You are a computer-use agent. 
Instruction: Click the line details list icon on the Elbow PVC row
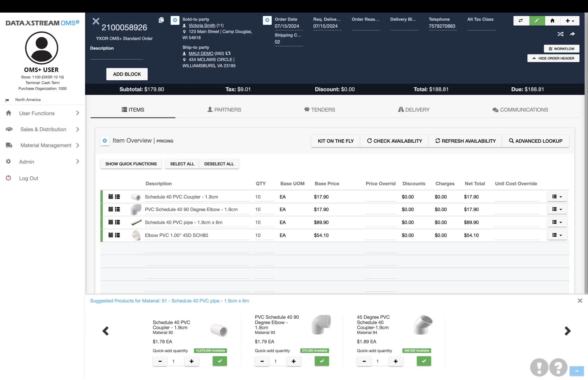coord(117,235)
